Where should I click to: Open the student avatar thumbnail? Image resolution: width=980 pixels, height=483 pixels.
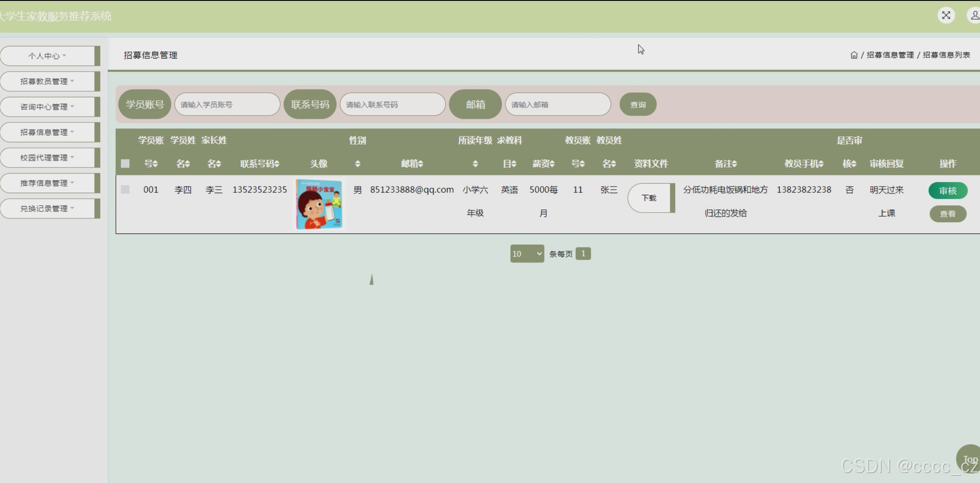[319, 204]
